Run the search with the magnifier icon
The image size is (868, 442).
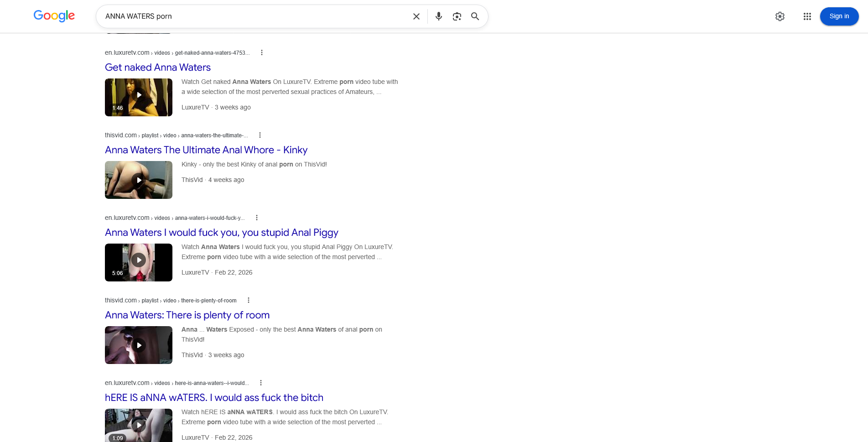pos(475,16)
